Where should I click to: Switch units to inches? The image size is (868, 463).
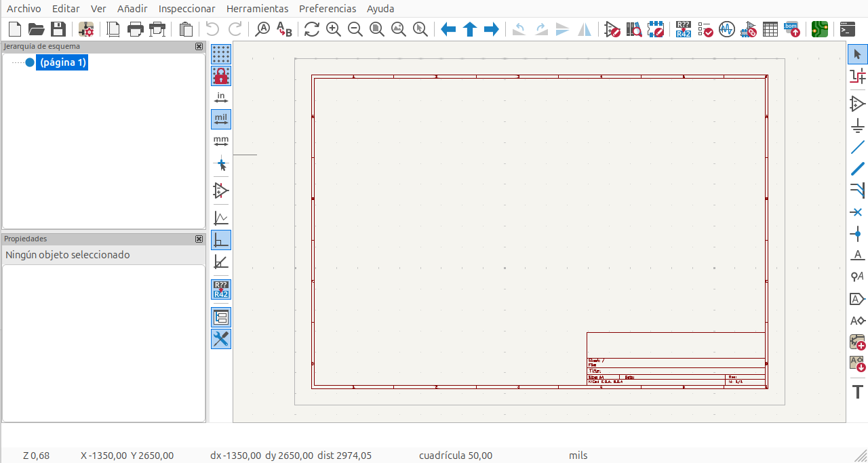point(221,98)
